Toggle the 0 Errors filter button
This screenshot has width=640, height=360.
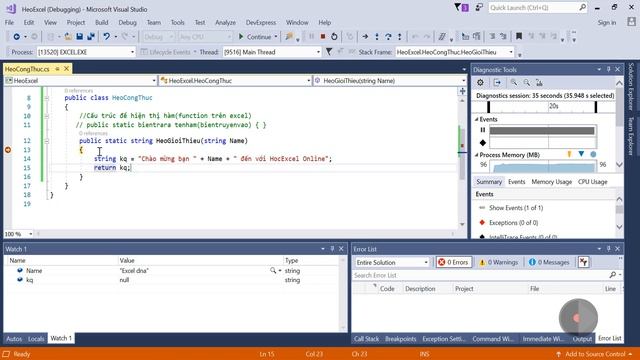point(454,262)
